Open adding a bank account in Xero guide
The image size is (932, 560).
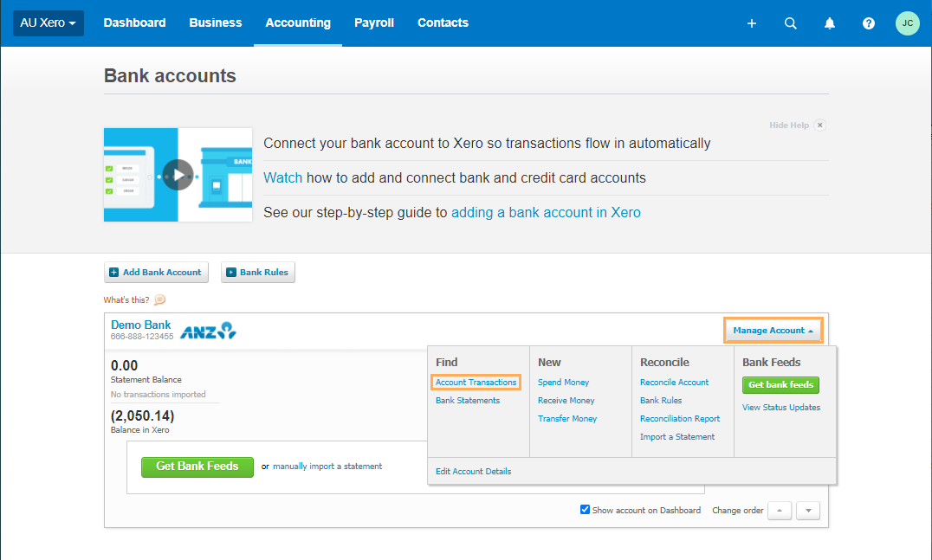546,213
